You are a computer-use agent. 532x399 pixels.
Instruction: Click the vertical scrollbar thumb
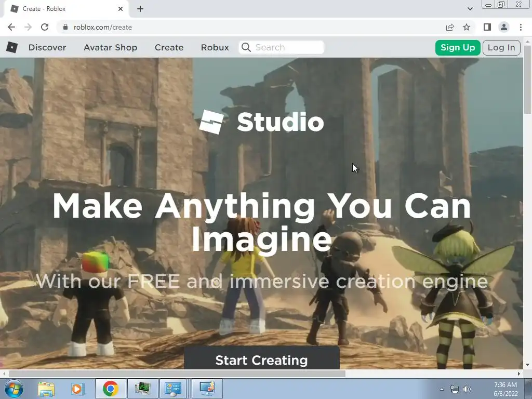tap(527, 80)
